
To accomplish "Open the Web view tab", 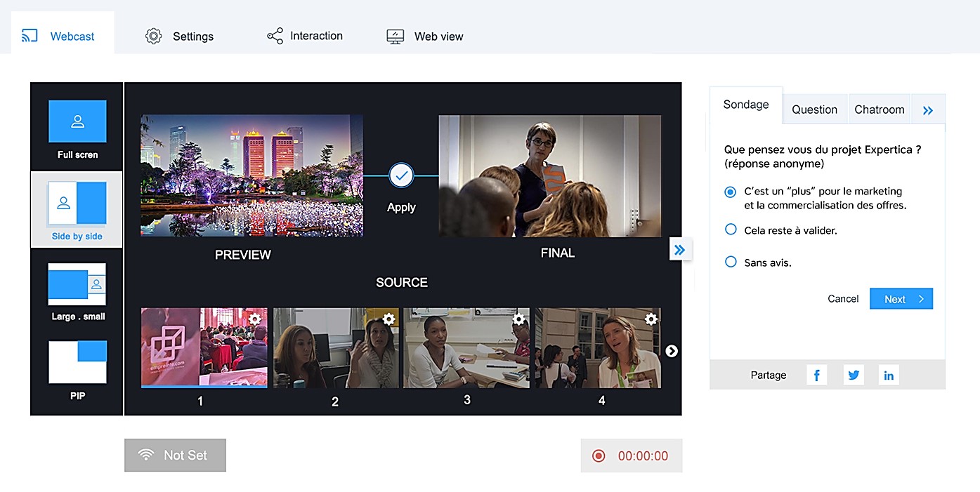I will point(425,36).
